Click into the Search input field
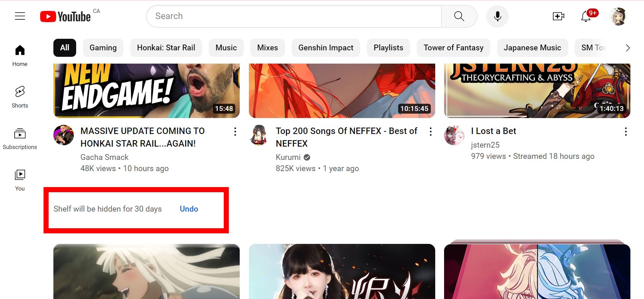 (x=294, y=16)
